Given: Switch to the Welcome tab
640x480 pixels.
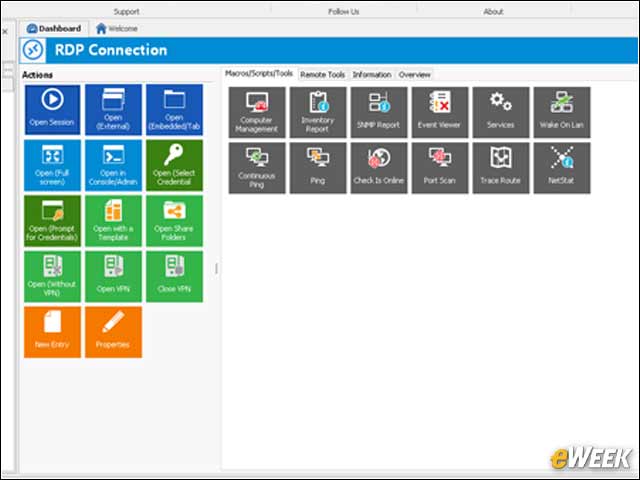Looking at the screenshot, I should 117,29.
